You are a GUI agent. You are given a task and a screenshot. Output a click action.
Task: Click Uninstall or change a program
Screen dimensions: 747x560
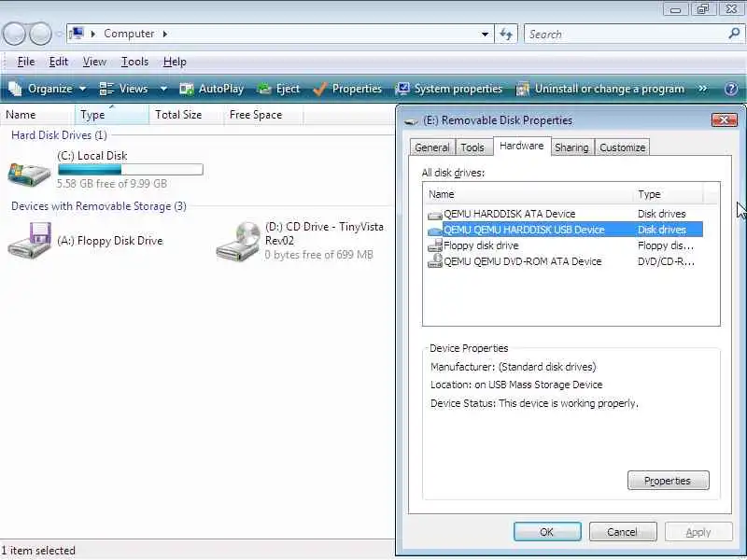point(600,89)
